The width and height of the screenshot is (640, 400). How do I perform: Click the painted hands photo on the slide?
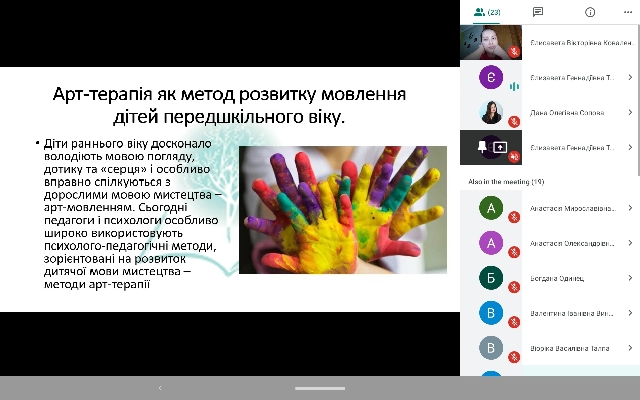[x=343, y=210]
